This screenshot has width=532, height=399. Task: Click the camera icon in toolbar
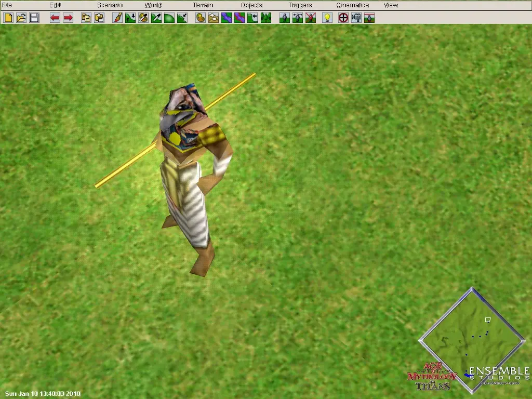356,18
